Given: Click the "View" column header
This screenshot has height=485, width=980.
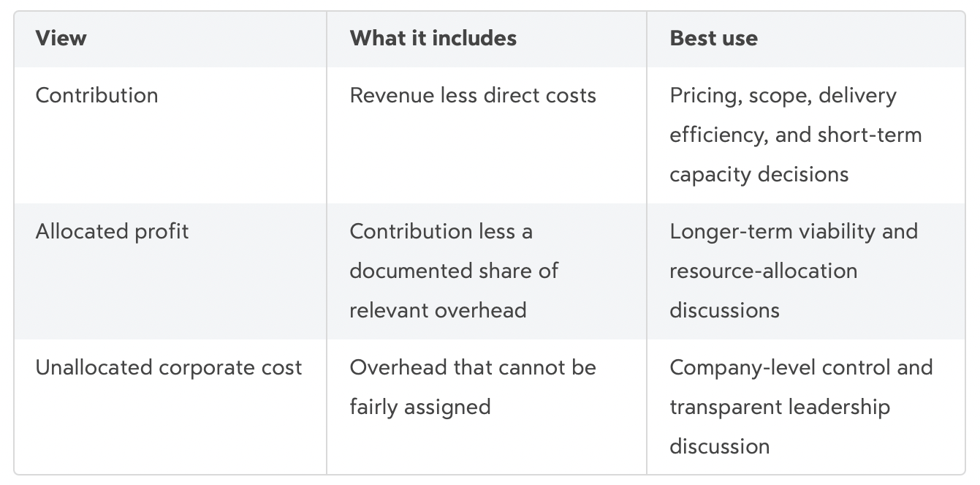Looking at the screenshot, I should point(61,38).
